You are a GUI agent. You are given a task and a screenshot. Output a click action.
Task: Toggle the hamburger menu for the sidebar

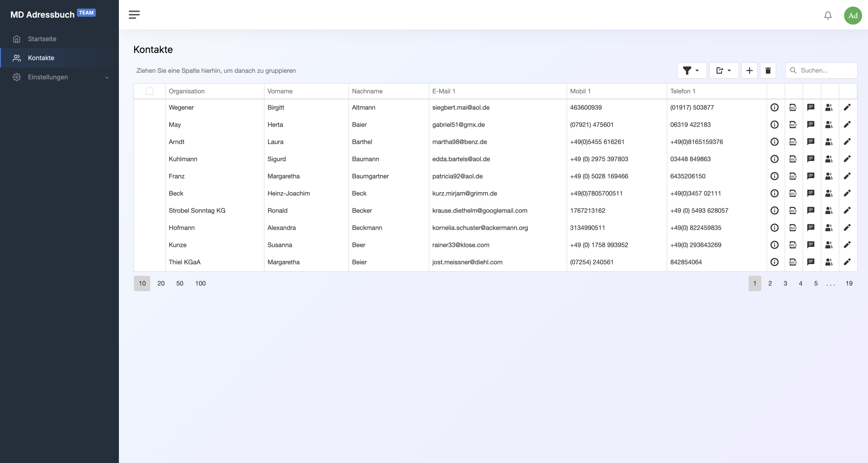tap(134, 15)
